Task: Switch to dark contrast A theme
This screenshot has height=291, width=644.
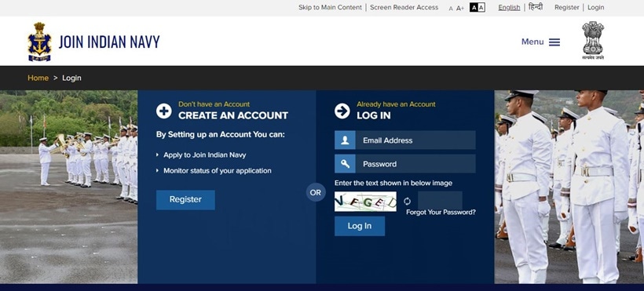Action: pos(474,7)
